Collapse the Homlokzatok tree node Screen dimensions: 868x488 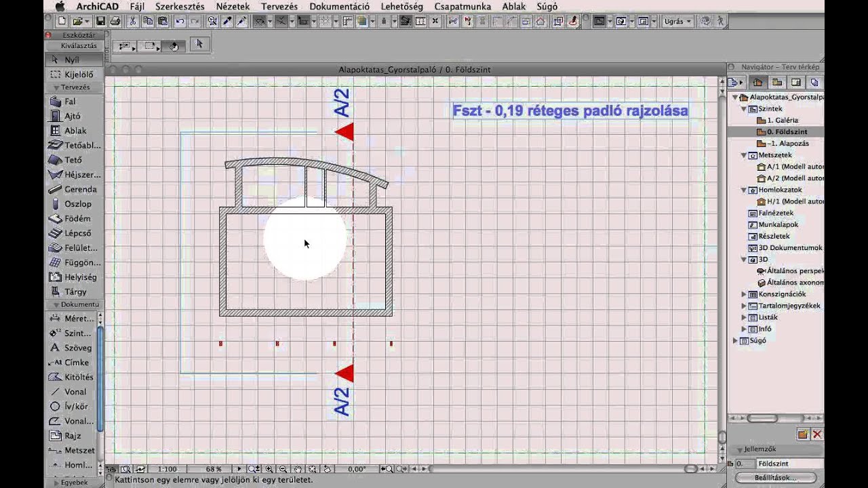click(x=744, y=190)
